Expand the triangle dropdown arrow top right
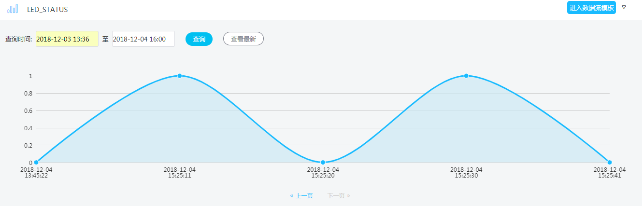The width and height of the screenshot is (644, 206). click(x=624, y=7)
